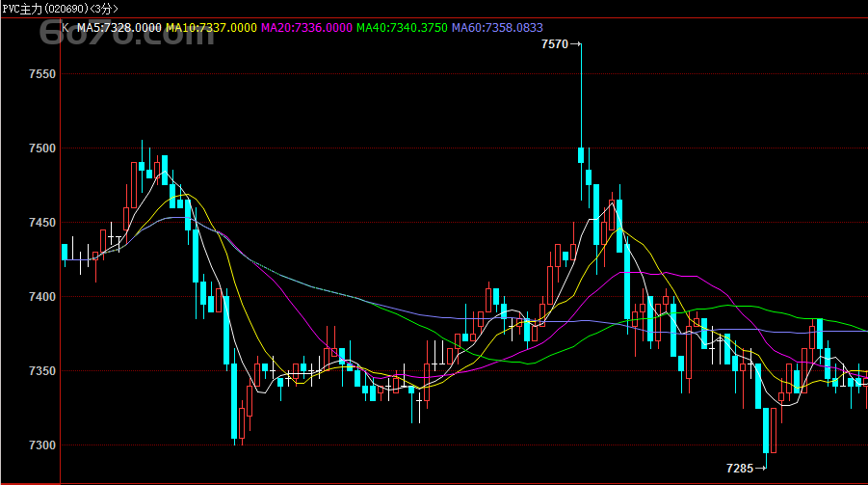This screenshot has height=485, width=868.
Task: Select the MA60:7358.0833 indicator label
Action: click(x=497, y=28)
